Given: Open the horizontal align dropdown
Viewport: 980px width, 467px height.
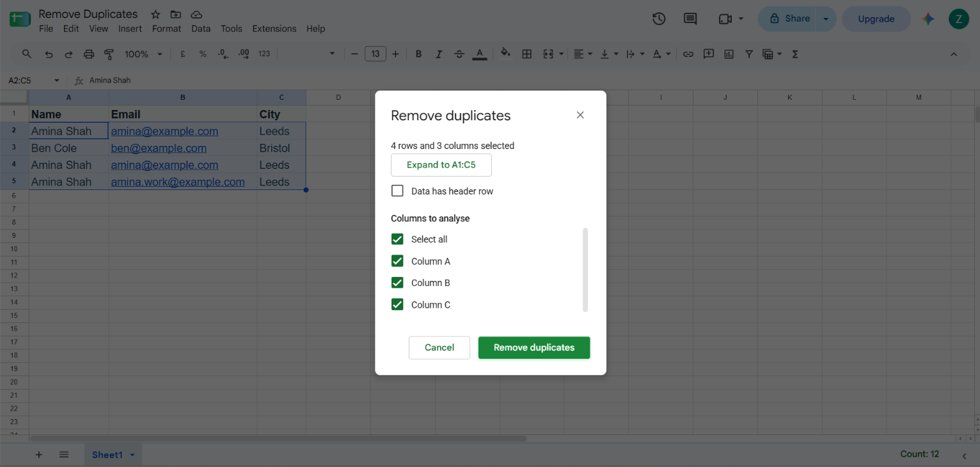Looking at the screenshot, I should [583, 54].
